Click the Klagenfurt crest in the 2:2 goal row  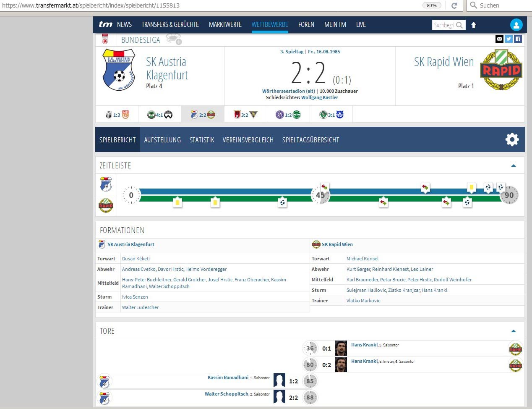coord(104,398)
